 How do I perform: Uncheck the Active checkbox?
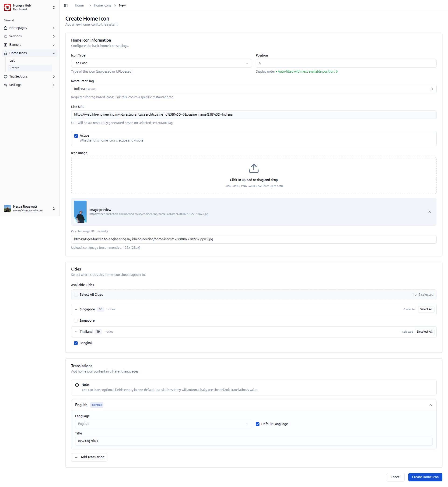click(76, 136)
